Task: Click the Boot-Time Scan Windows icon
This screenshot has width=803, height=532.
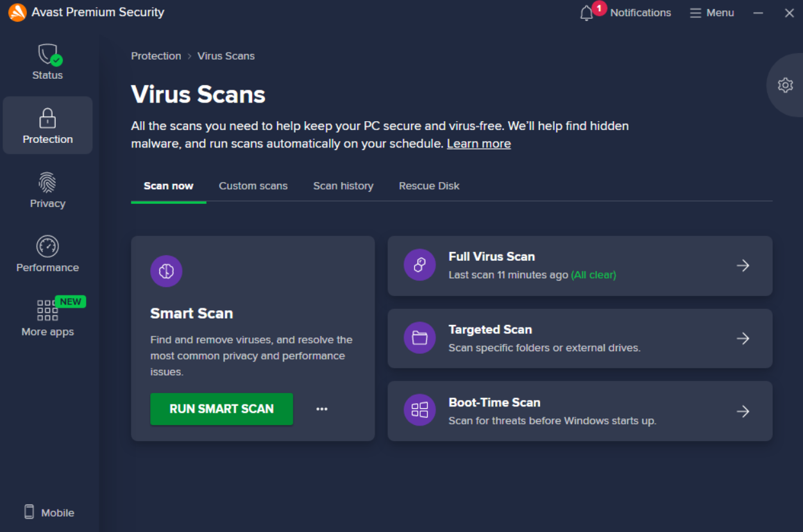Action: pyautogui.click(x=419, y=410)
